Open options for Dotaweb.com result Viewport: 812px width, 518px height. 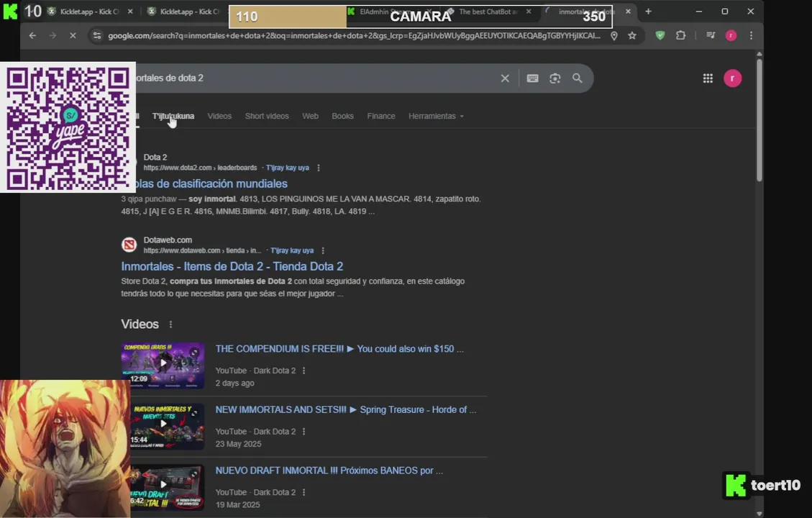coord(323,250)
